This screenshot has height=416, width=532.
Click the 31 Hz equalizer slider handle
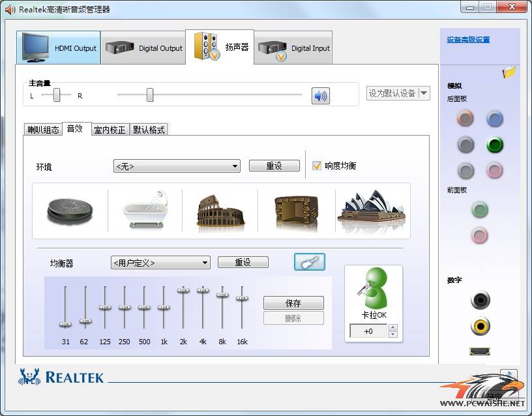pos(65,324)
